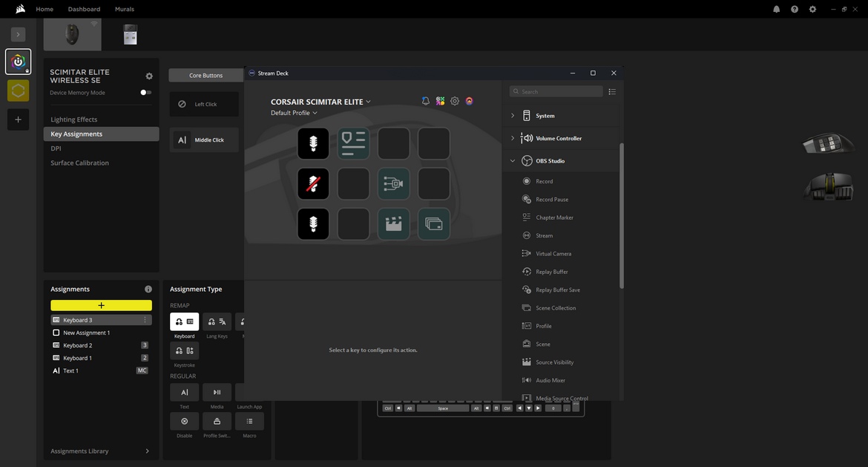Screen dimensions: 868x467
Task: Switch to the DPI section
Action: pos(102,148)
